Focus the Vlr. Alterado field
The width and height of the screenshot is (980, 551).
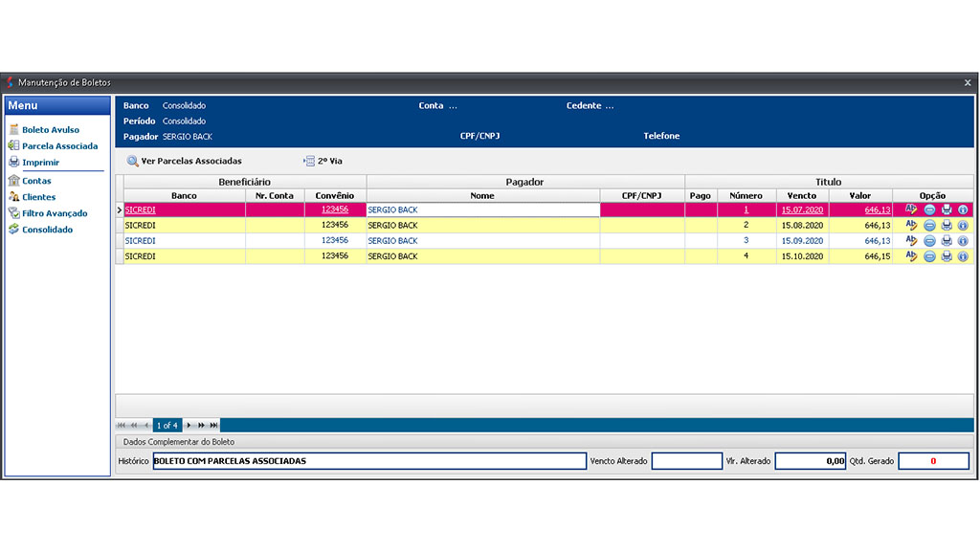(810, 461)
